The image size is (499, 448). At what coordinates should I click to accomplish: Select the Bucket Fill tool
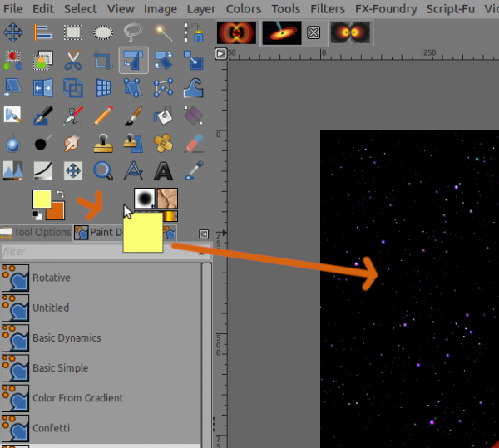tap(163, 116)
